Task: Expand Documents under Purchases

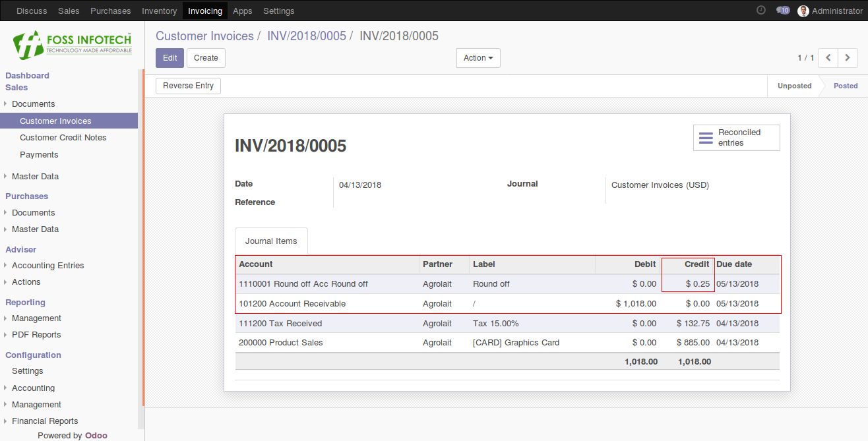Action: pyautogui.click(x=33, y=213)
